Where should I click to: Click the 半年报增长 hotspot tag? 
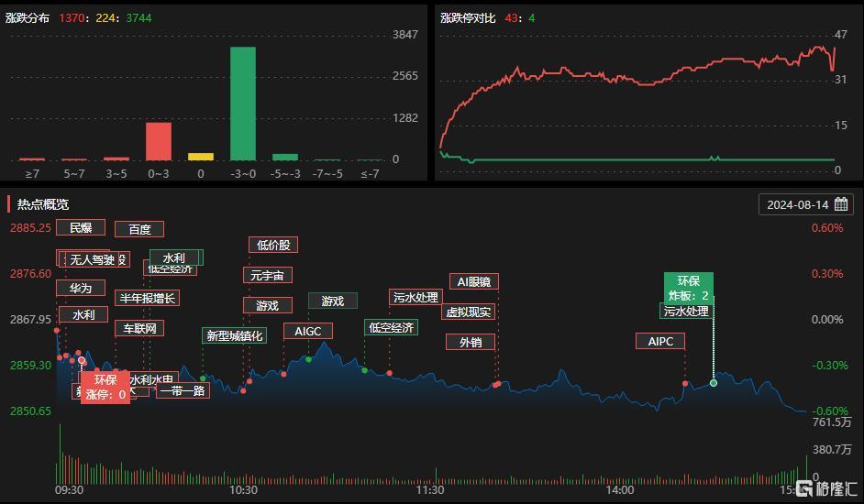[147, 298]
